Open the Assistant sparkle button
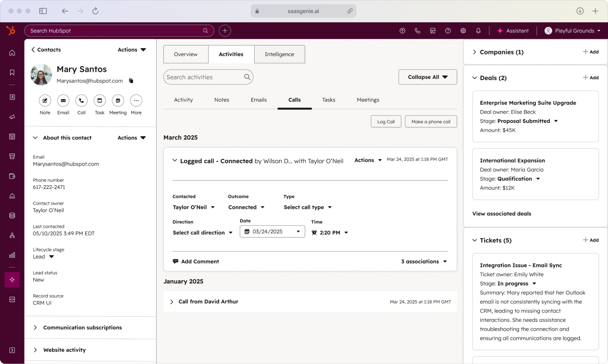Screen dimensions: 608x364 [x=513, y=31]
